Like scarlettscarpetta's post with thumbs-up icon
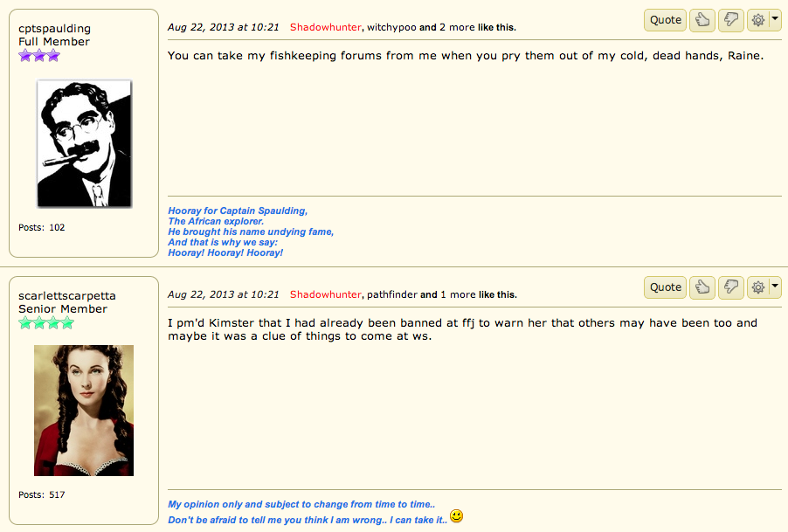 tap(702, 287)
